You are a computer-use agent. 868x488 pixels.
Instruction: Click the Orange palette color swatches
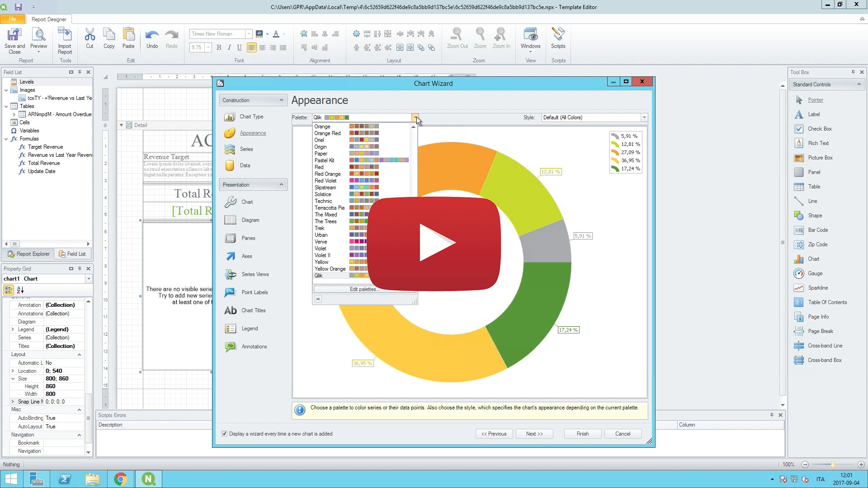364,127
